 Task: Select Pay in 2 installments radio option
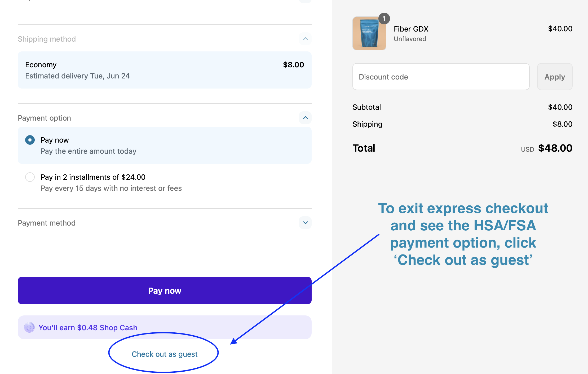click(x=30, y=177)
